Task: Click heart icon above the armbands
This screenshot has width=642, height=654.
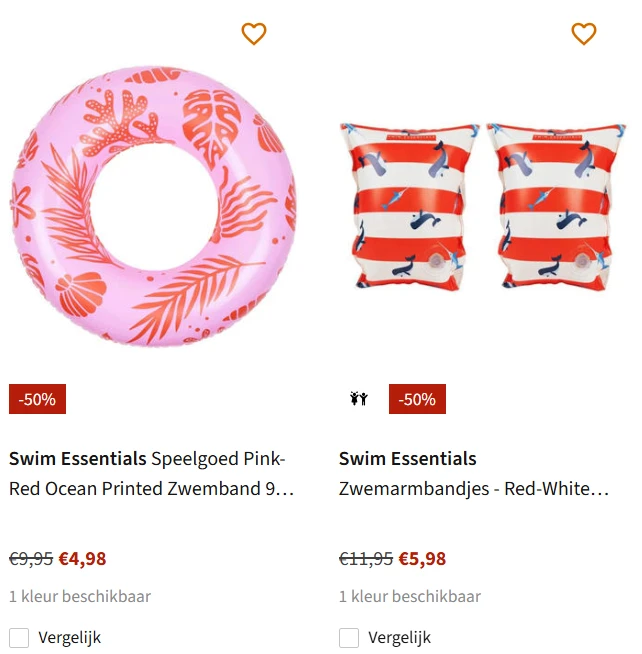Action: tap(584, 34)
